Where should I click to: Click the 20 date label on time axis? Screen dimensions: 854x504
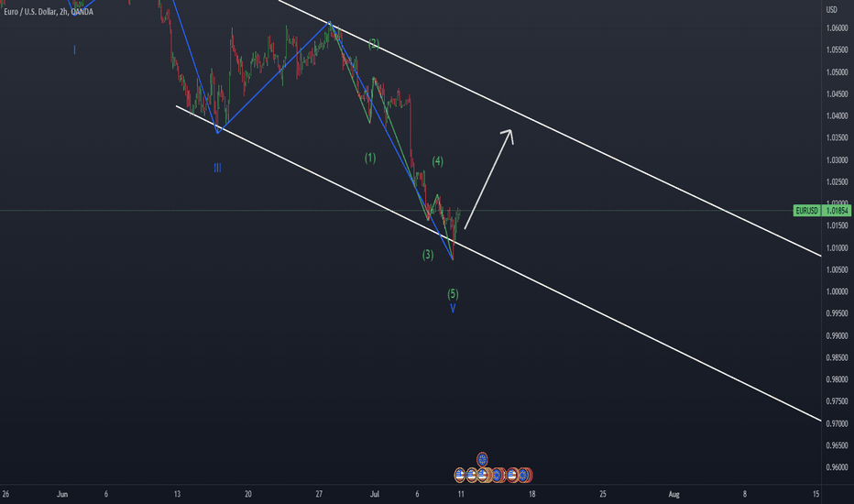pyautogui.click(x=247, y=494)
